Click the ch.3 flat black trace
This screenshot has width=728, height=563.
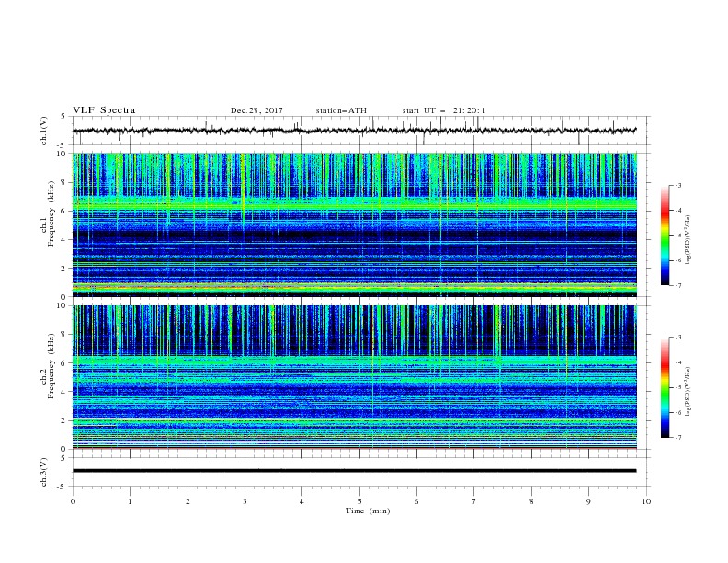(x=354, y=471)
